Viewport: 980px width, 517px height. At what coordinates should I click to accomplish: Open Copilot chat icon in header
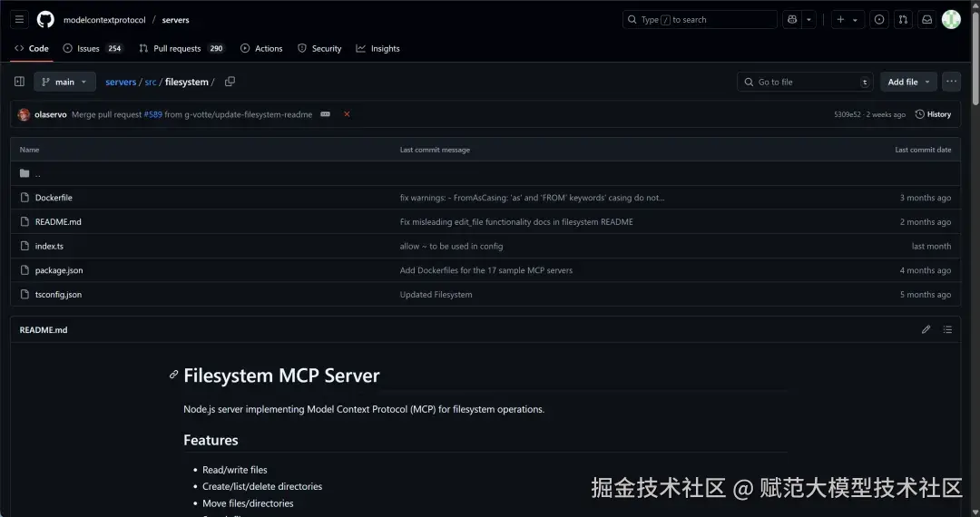792,19
